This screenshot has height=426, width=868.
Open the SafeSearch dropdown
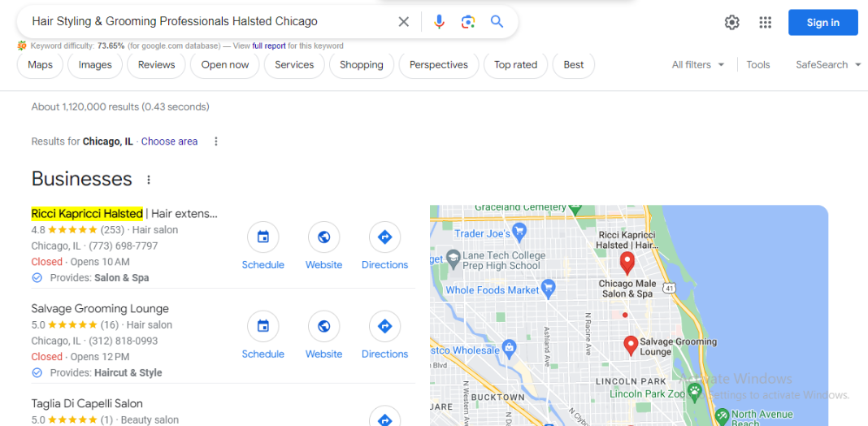point(828,65)
